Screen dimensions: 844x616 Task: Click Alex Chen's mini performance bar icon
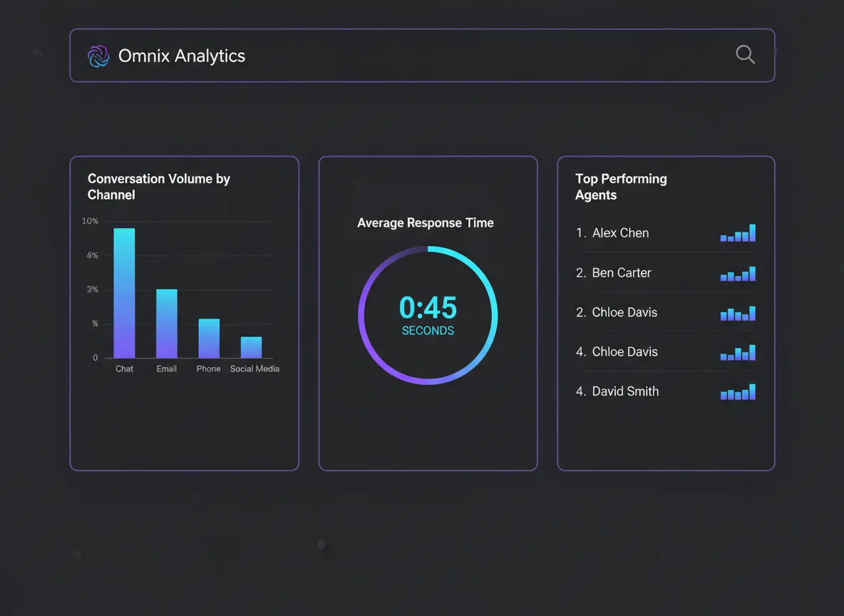(x=738, y=233)
